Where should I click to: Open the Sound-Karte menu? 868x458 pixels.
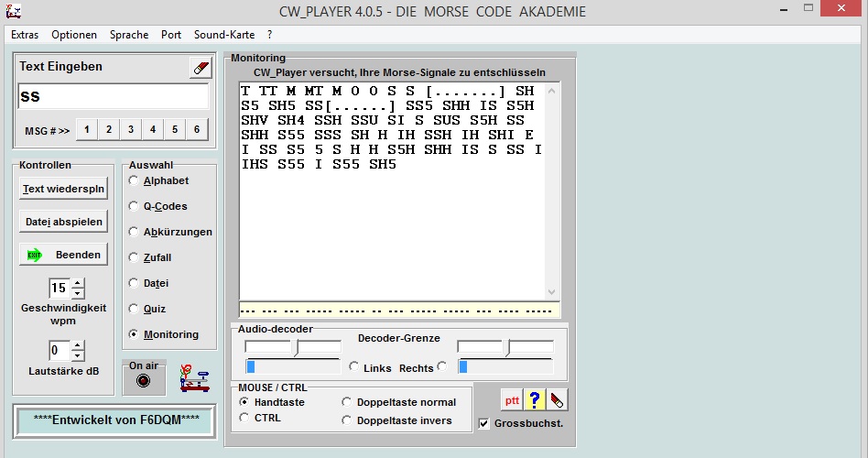(224, 35)
